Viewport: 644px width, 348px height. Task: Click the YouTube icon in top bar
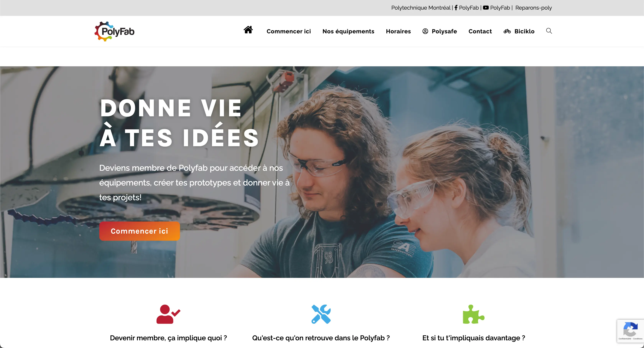(486, 8)
